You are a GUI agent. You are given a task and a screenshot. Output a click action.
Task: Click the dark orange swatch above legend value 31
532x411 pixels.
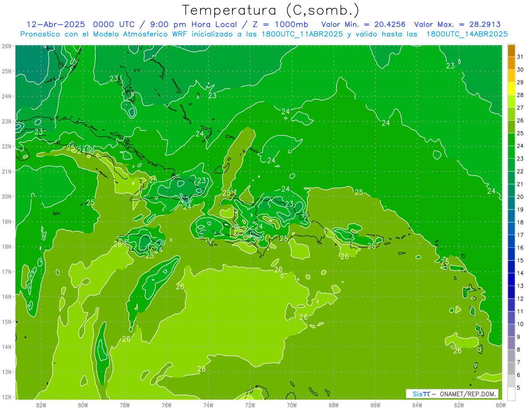[x=511, y=51]
